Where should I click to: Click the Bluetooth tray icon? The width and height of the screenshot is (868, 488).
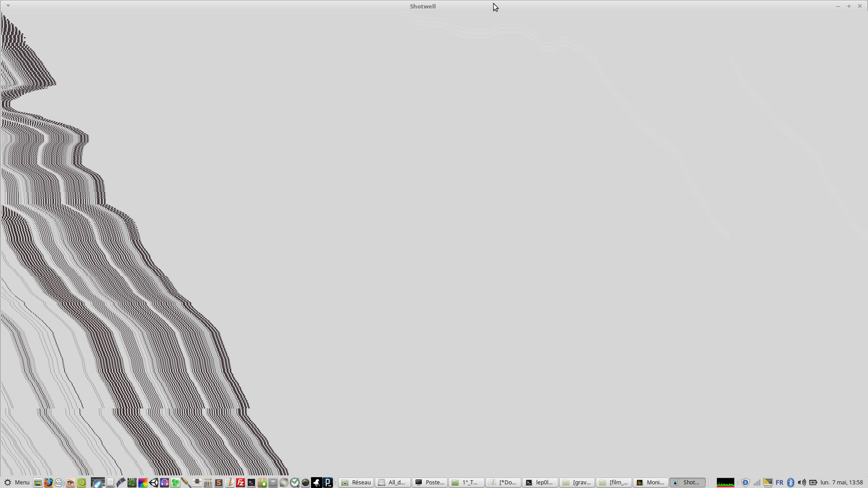(791, 483)
